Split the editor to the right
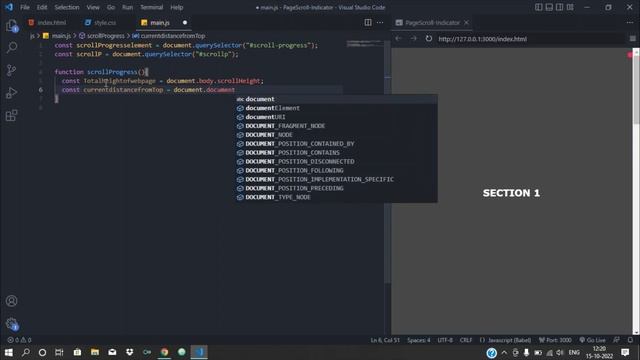The width and height of the screenshot is (640, 360). pyautogui.click(x=368, y=22)
